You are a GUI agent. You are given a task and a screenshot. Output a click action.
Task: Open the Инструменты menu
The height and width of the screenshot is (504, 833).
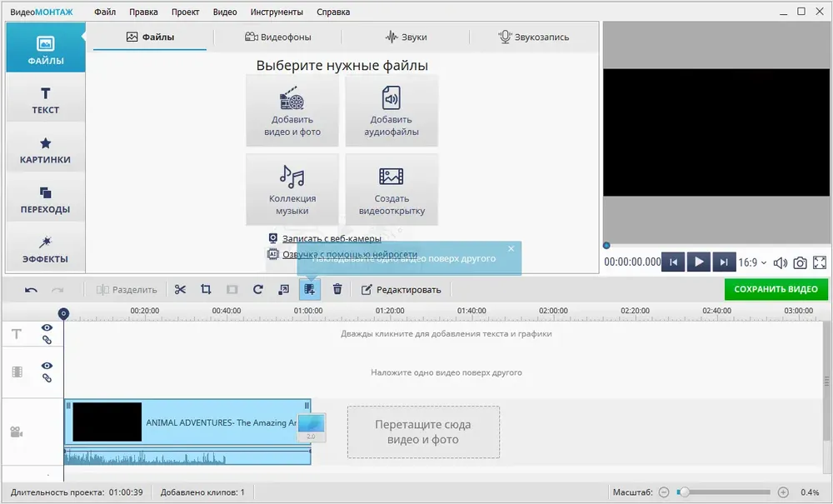(277, 12)
